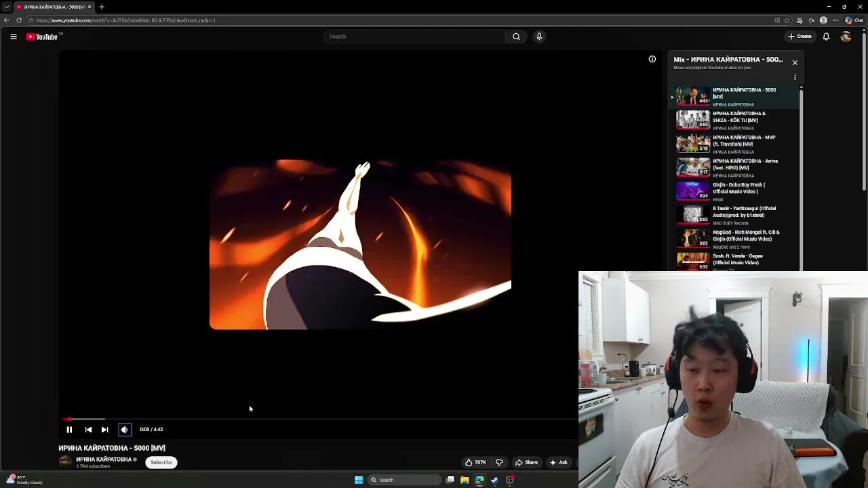Open browser profile icon in toolbar
868x488 pixels.
(824, 20)
